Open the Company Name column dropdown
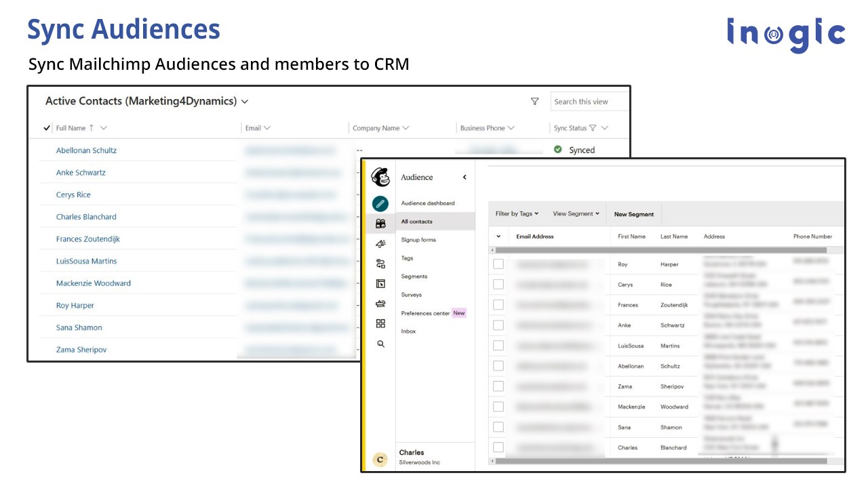 (x=406, y=127)
